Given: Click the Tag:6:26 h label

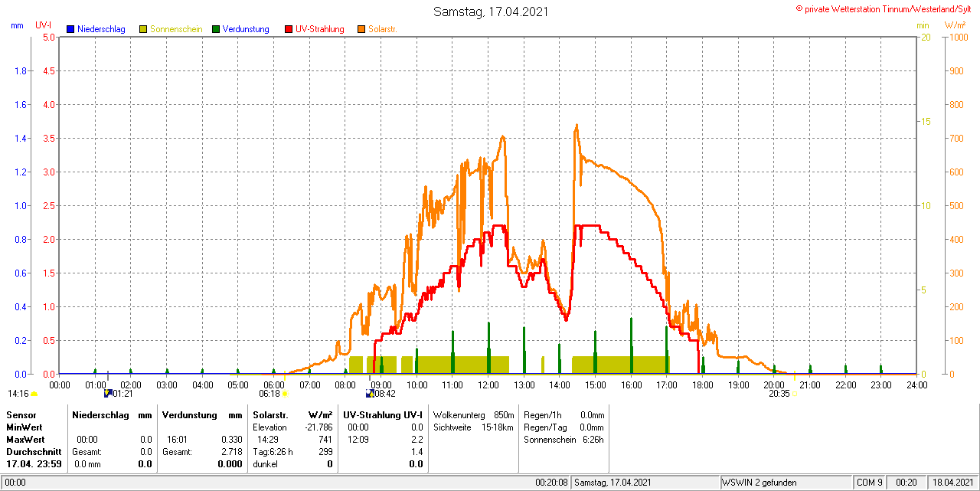Looking at the screenshot, I should click(273, 452).
